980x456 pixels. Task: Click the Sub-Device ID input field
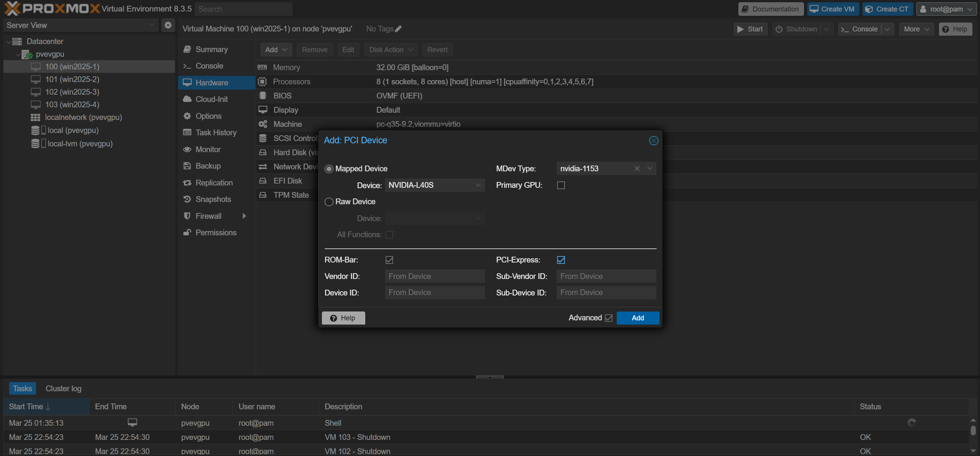coord(606,293)
